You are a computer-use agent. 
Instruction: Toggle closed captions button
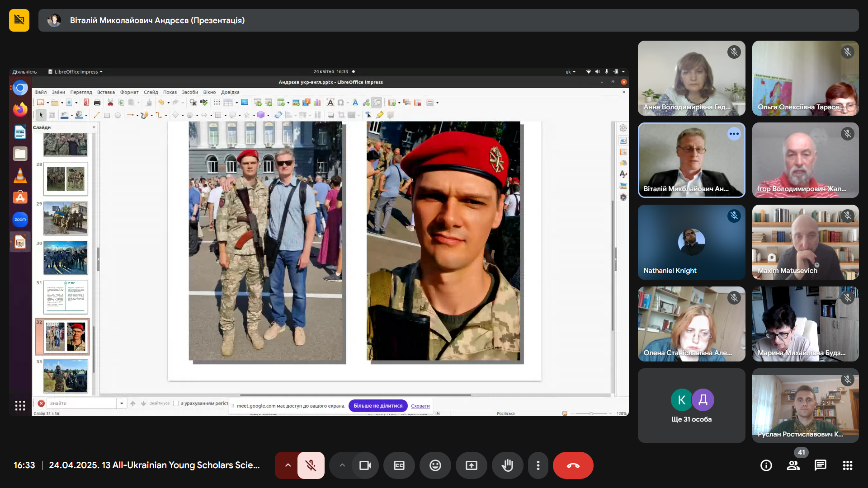coord(399,465)
